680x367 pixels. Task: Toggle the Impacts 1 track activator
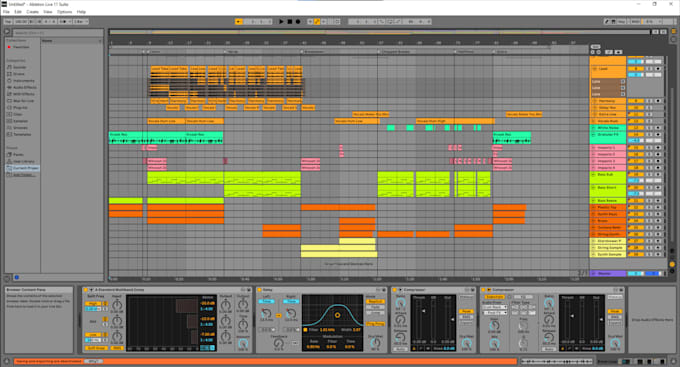pos(636,147)
